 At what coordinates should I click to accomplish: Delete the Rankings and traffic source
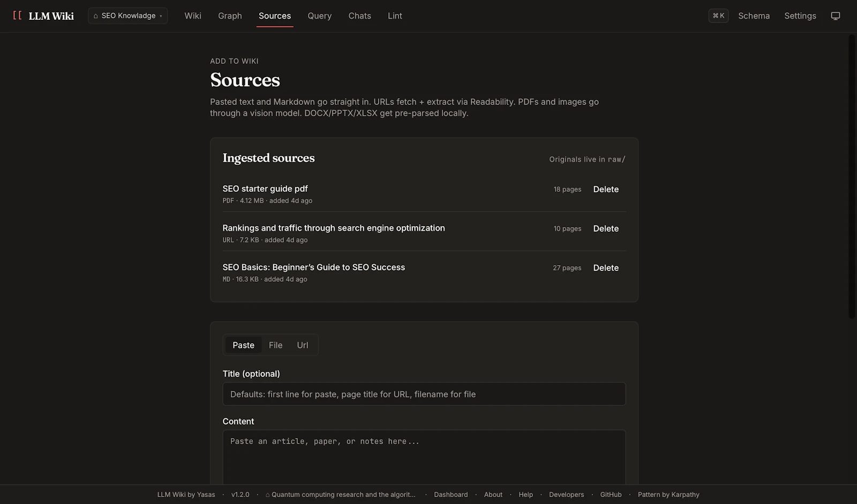606,228
